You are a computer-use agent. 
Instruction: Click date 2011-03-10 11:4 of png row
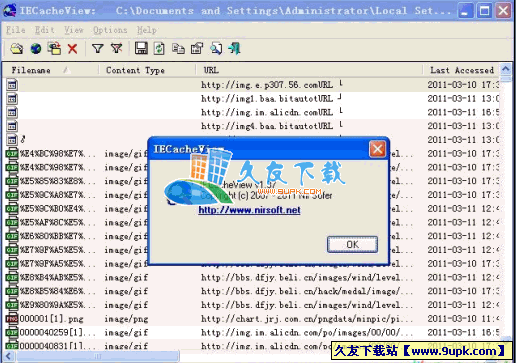coord(463,319)
